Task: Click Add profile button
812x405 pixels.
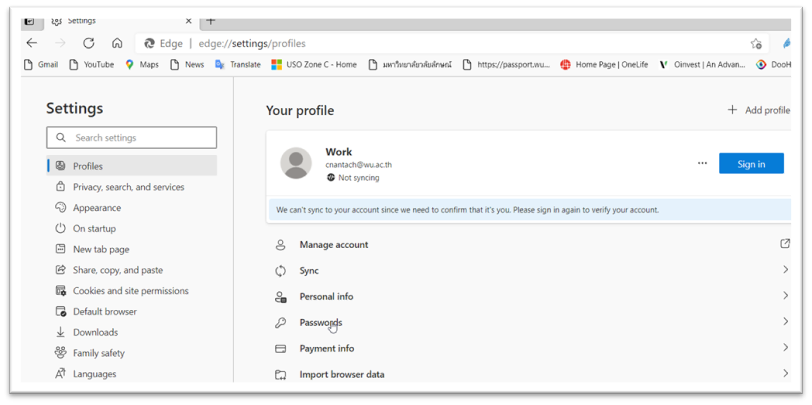Action: pyautogui.click(x=758, y=110)
